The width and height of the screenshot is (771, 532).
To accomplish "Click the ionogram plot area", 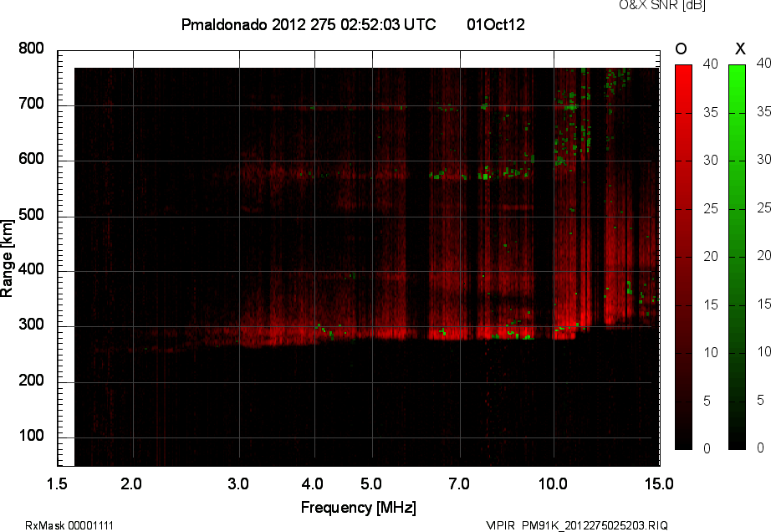I will 359,258.
